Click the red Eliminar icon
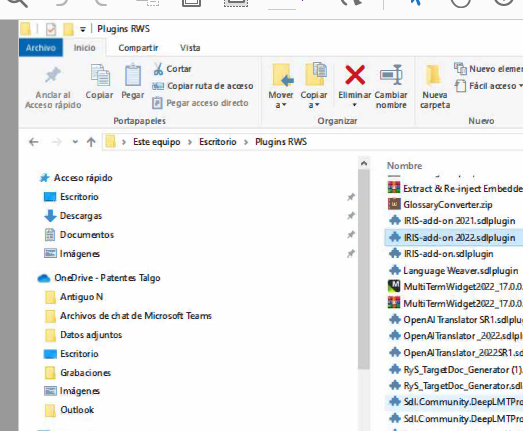 [355, 75]
